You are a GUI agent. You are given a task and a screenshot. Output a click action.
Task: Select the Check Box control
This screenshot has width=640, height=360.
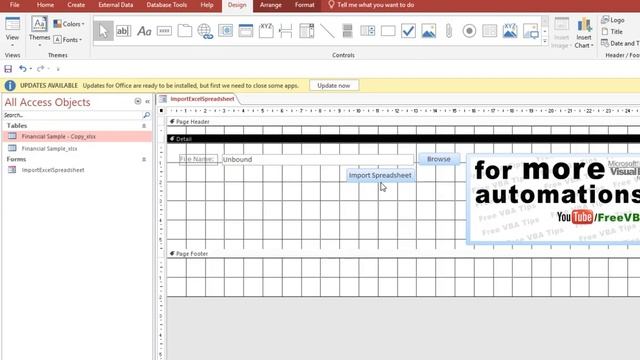(408, 31)
